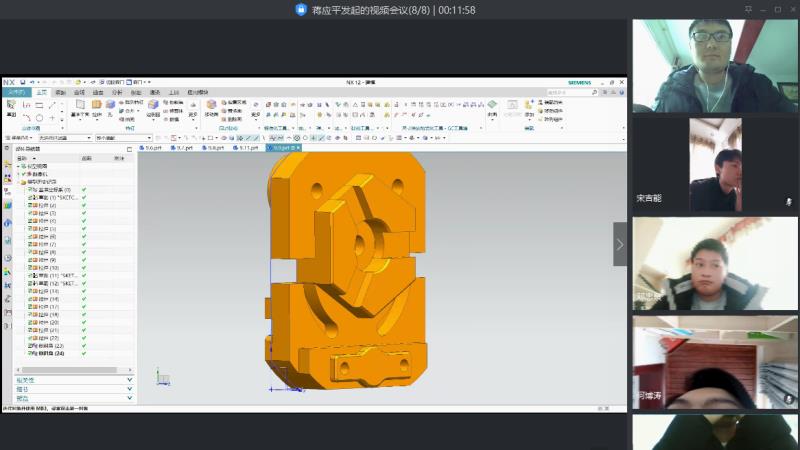Click the right arrow to collapse participant list
This screenshot has width=800, height=450.
click(x=620, y=244)
